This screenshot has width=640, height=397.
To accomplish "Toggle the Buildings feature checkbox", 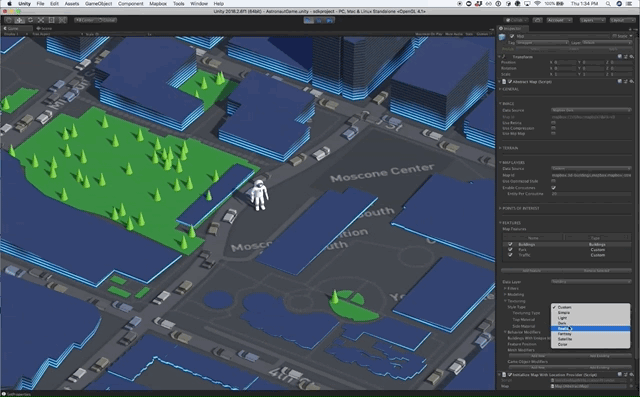I will pyautogui.click(x=510, y=244).
